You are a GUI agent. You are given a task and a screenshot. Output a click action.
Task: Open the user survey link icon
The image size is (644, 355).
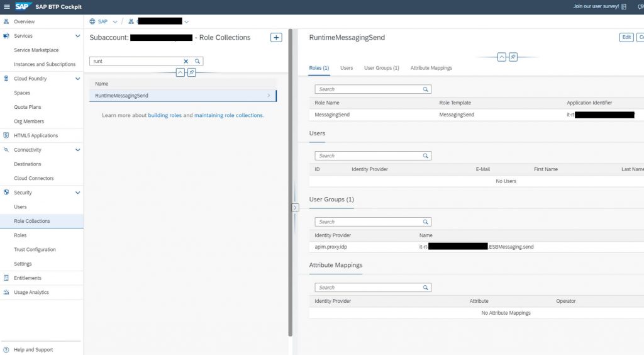[x=624, y=6]
